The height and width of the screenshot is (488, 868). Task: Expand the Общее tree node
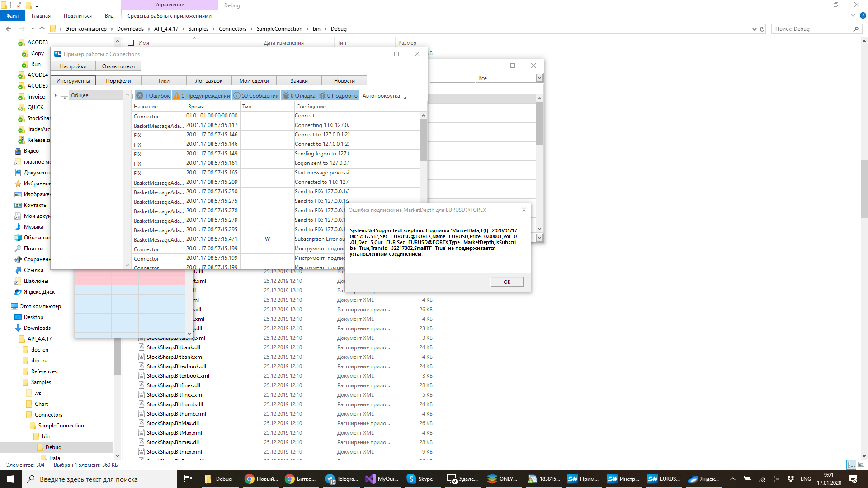[55, 95]
